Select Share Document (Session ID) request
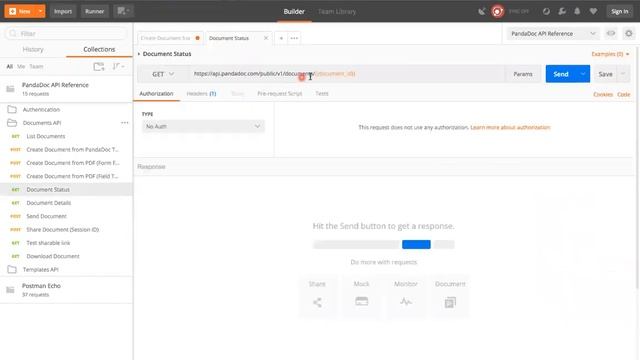Image resolution: width=640 pixels, height=360 pixels. tap(66, 229)
